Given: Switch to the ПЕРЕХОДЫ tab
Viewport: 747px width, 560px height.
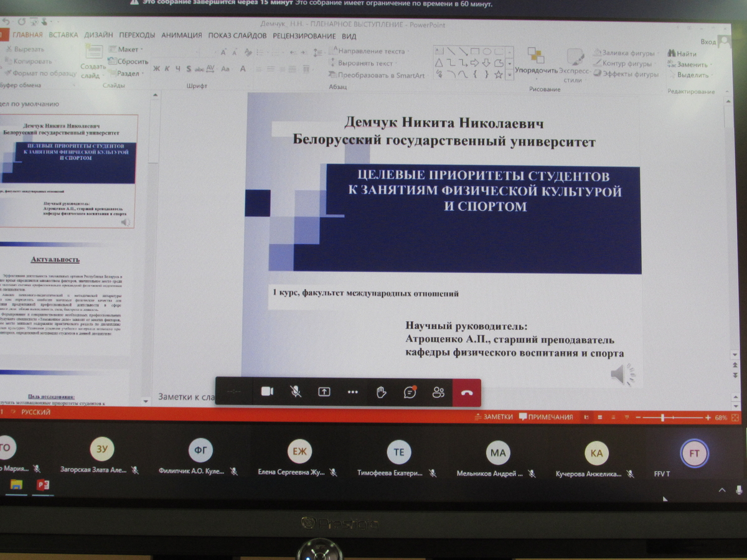Looking at the screenshot, I should (137, 35).
